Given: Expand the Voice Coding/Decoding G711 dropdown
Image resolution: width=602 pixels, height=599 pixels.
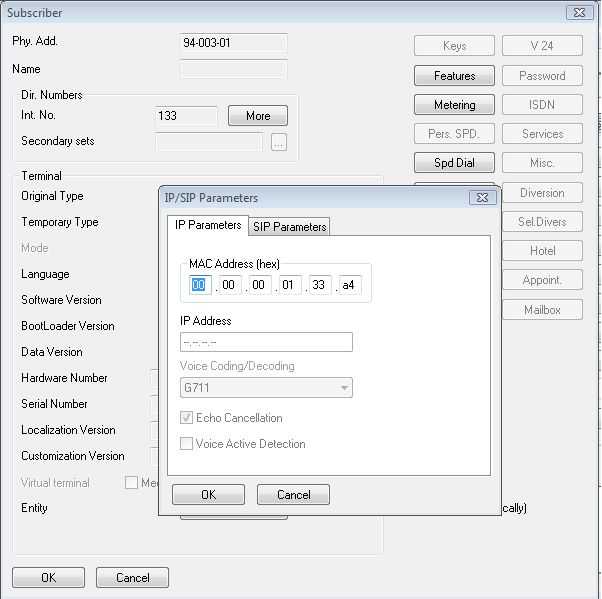Looking at the screenshot, I should pos(344,387).
